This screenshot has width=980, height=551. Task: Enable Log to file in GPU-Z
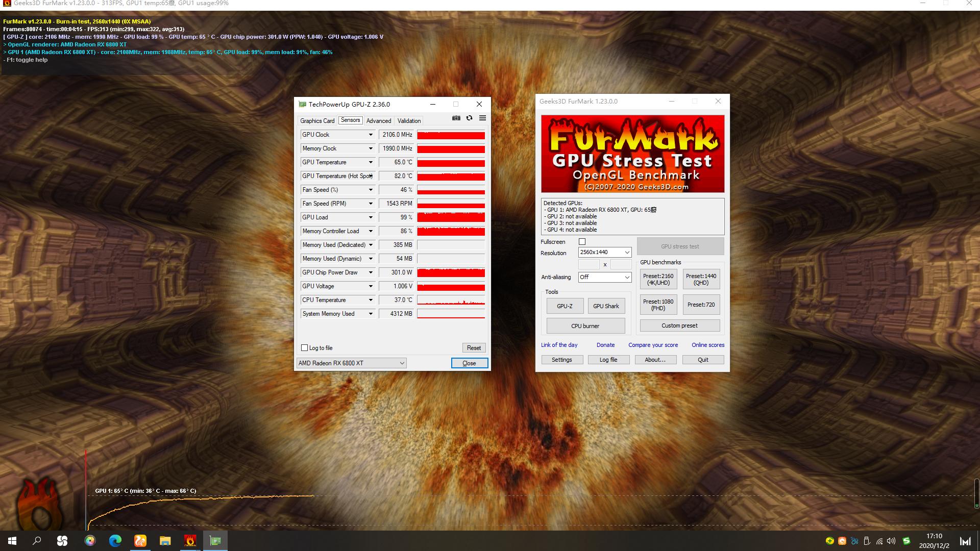[x=305, y=347]
